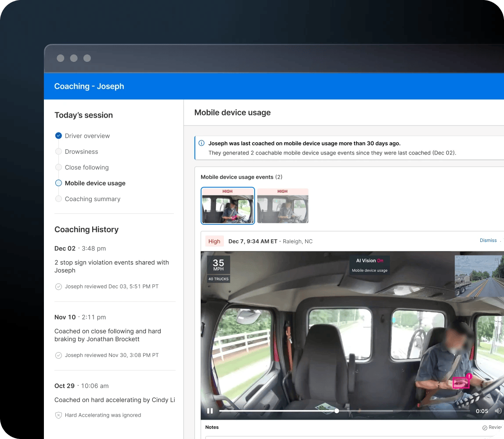Click the Dec 02 coaching history entry
The width and height of the screenshot is (504, 439).
click(115, 267)
